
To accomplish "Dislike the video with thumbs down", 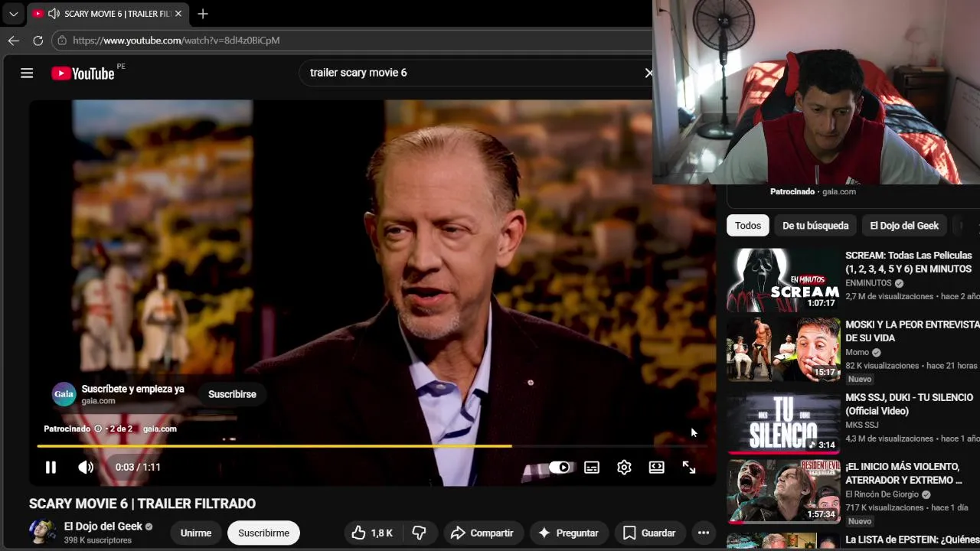I will click(419, 533).
